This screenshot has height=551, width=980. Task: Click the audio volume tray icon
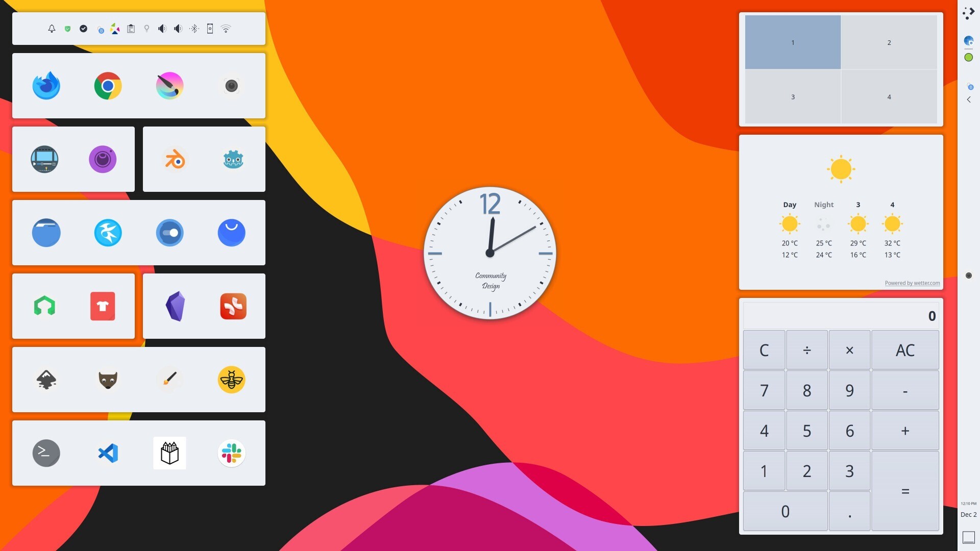point(162,29)
